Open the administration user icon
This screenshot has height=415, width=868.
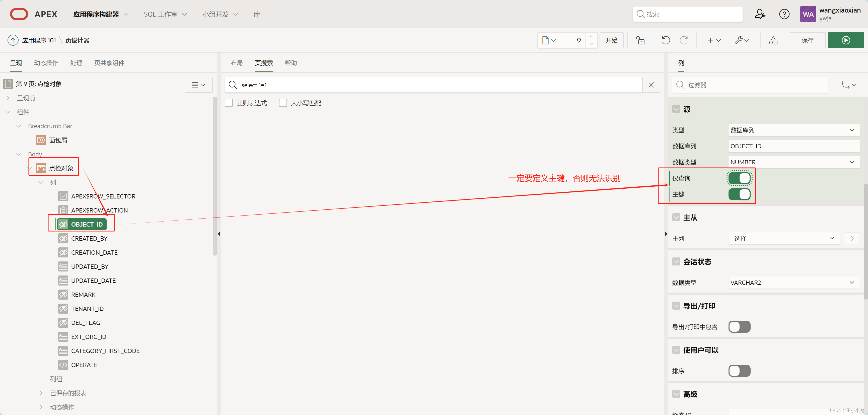[760, 14]
